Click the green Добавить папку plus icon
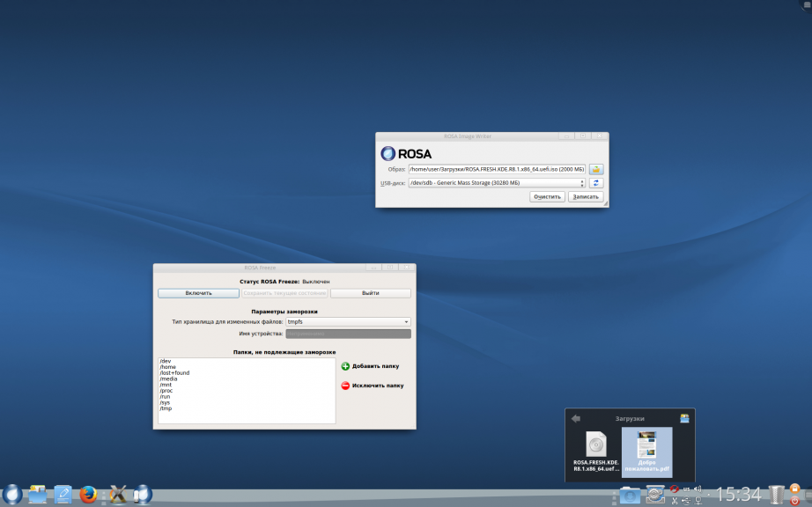 345,366
